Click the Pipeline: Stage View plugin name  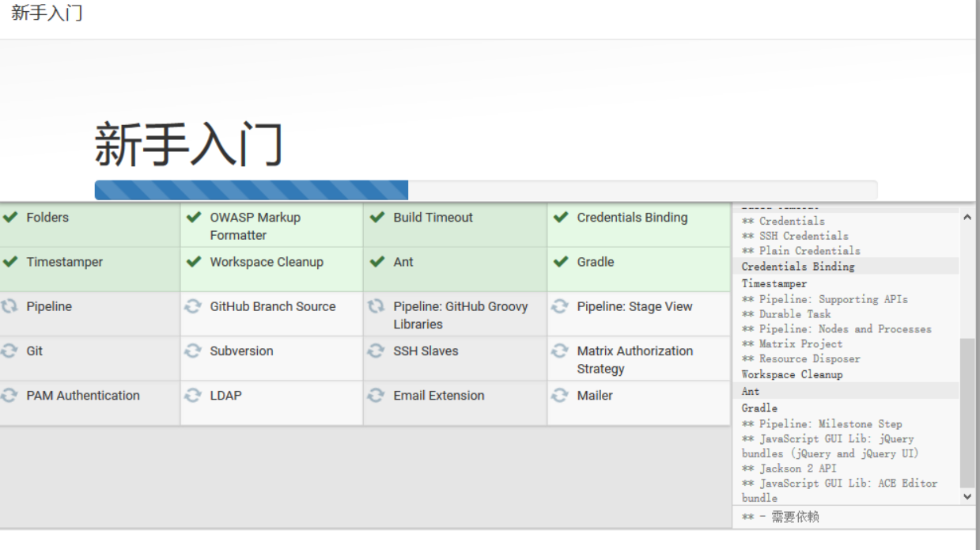click(x=634, y=306)
